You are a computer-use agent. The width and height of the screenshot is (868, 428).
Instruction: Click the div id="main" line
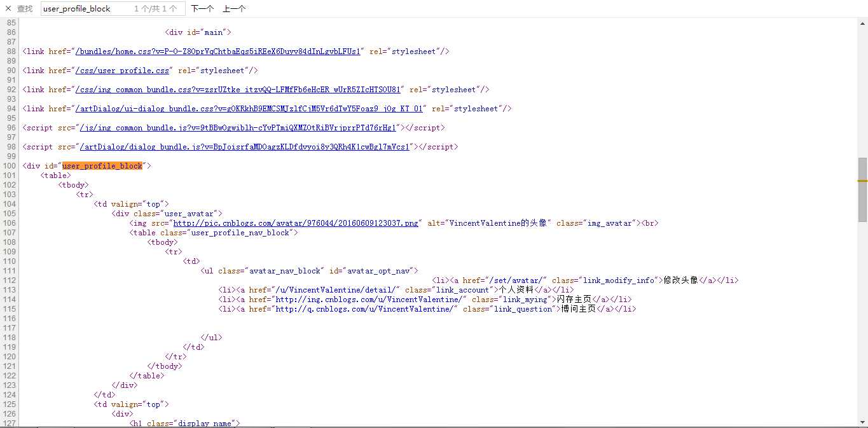pos(198,32)
